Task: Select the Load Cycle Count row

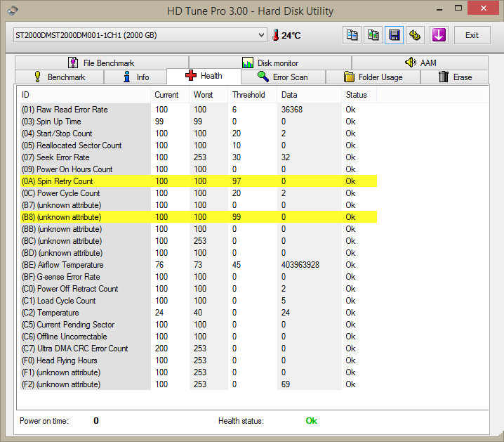Action: [x=199, y=301]
